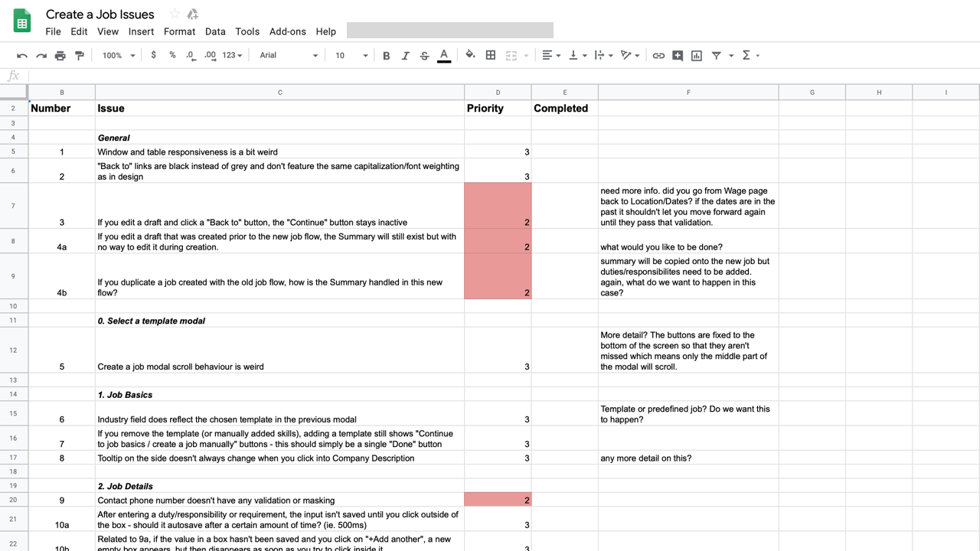Screen dimensions: 980x551
Task: Open the Insert menu
Action: coord(141,31)
